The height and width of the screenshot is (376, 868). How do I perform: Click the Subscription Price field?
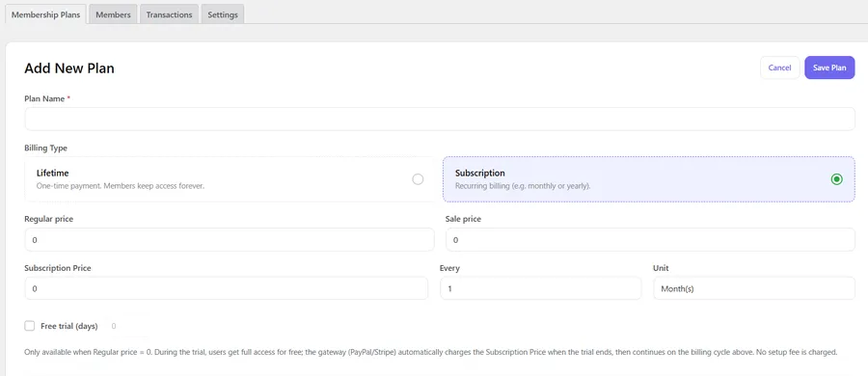point(226,288)
